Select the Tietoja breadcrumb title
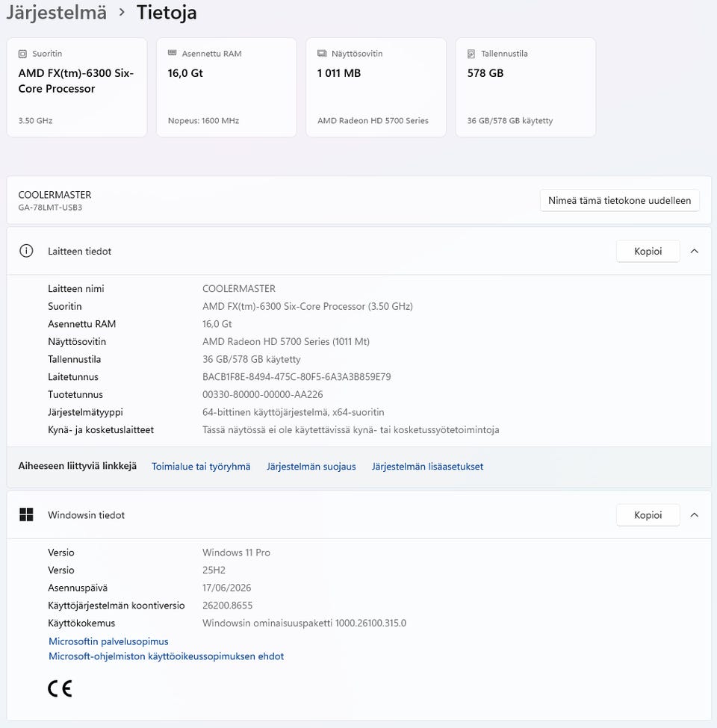This screenshot has width=717, height=728. [x=167, y=13]
